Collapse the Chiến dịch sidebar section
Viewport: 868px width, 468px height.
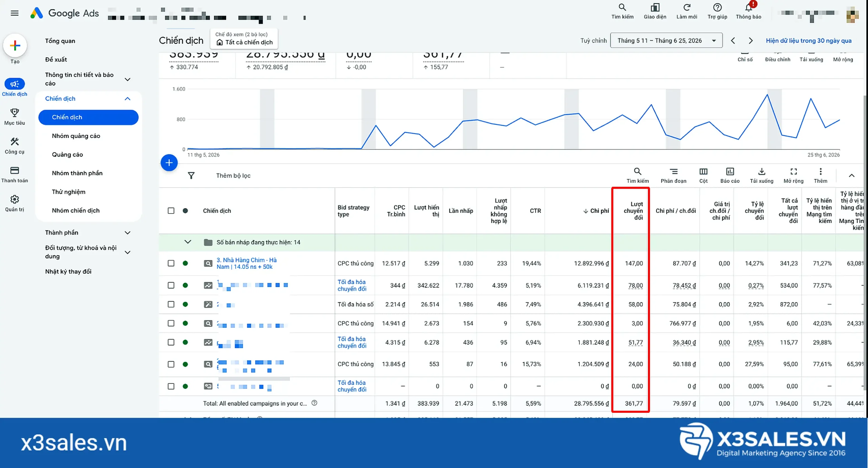pos(127,99)
